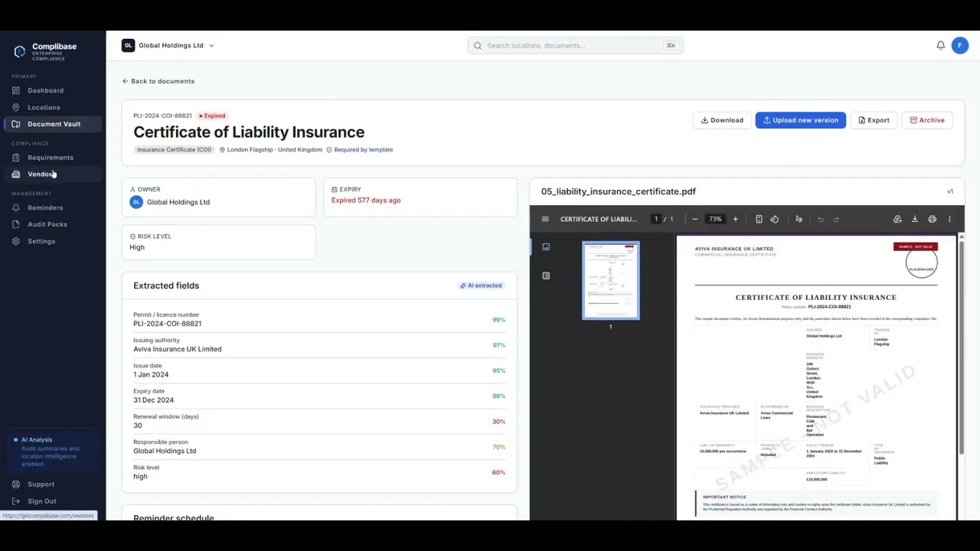Download the certificate document
Image resolution: width=980 pixels, height=551 pixels.
[x=722, y=120]
